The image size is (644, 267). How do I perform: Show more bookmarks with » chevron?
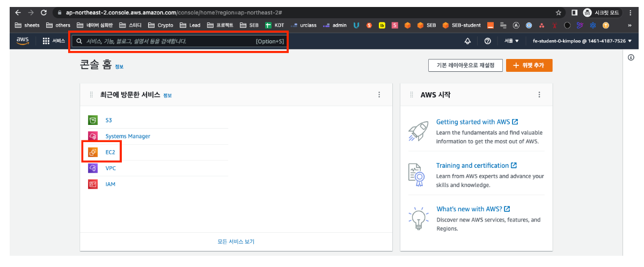(x=630, y=25)
